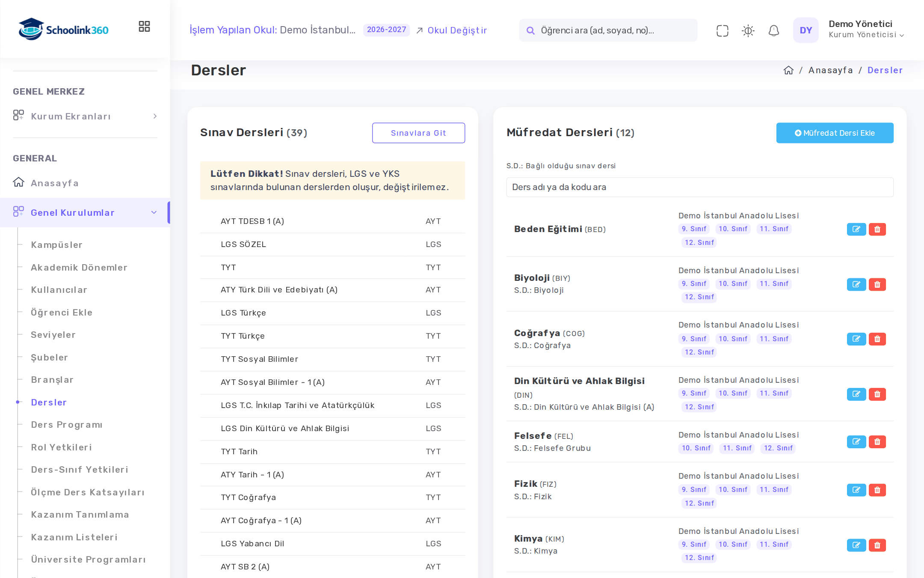Click the 2026-2027 term badge
924x578 pixels.
[386, 30]
